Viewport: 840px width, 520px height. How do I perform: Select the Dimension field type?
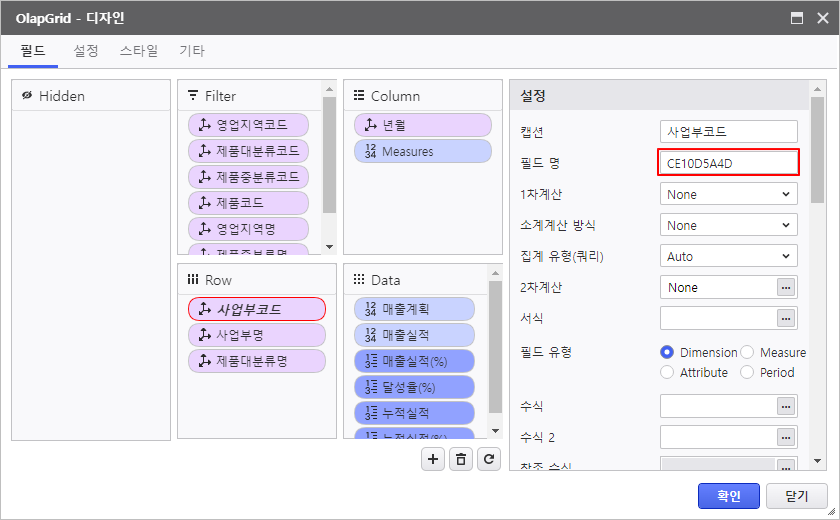coord(668,352)
